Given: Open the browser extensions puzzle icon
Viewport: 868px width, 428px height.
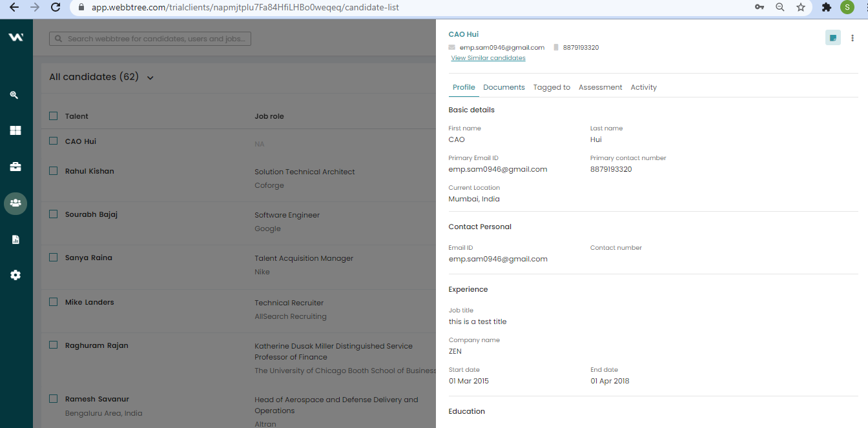Looking at the screenshot, I should [x=826, y=7].
